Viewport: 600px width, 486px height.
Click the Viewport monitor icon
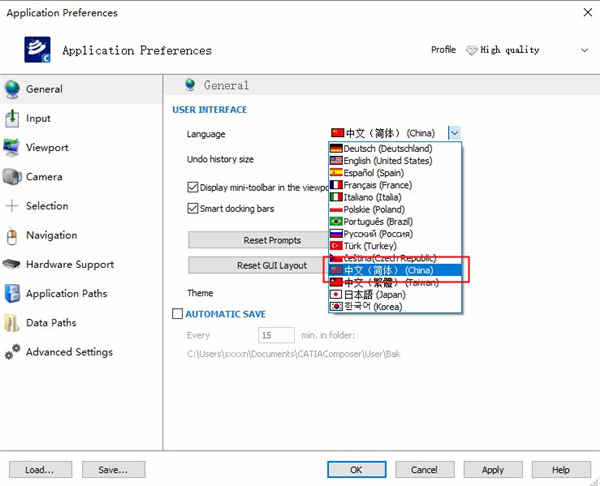11,147
